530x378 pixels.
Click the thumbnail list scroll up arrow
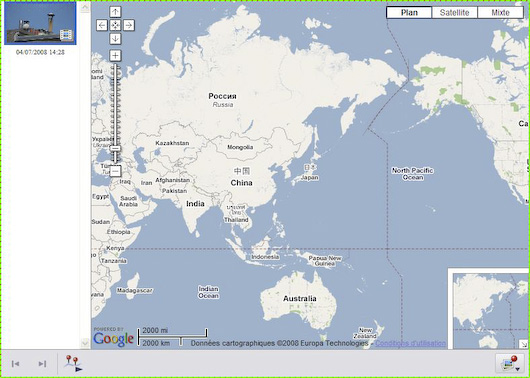85,7
